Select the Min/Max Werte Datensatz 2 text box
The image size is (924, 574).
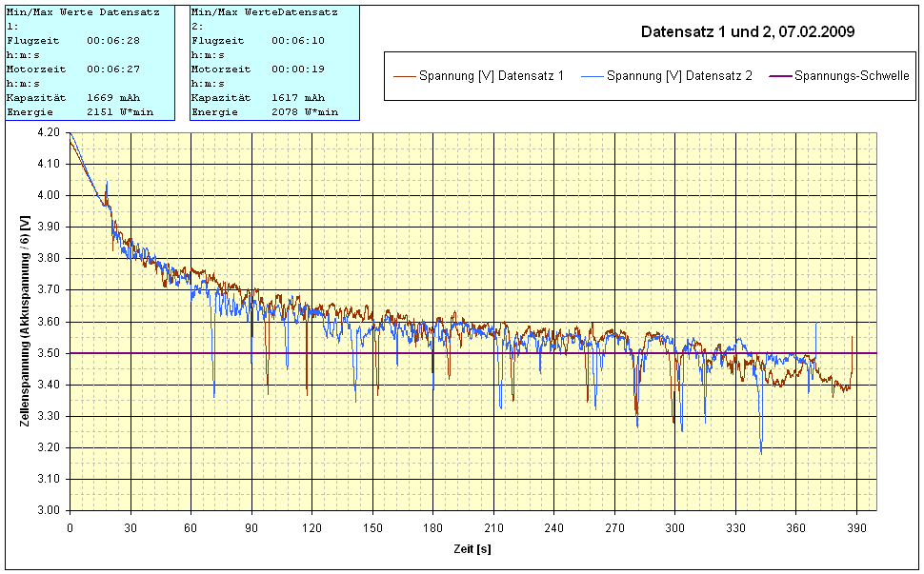[x=273, y=62]
